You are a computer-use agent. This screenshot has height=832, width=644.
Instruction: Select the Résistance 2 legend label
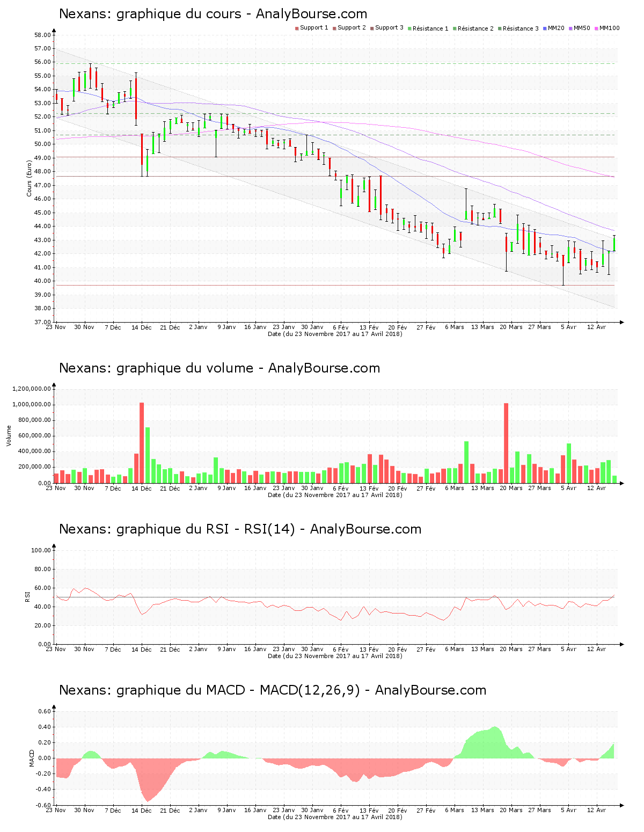point(475,28)
